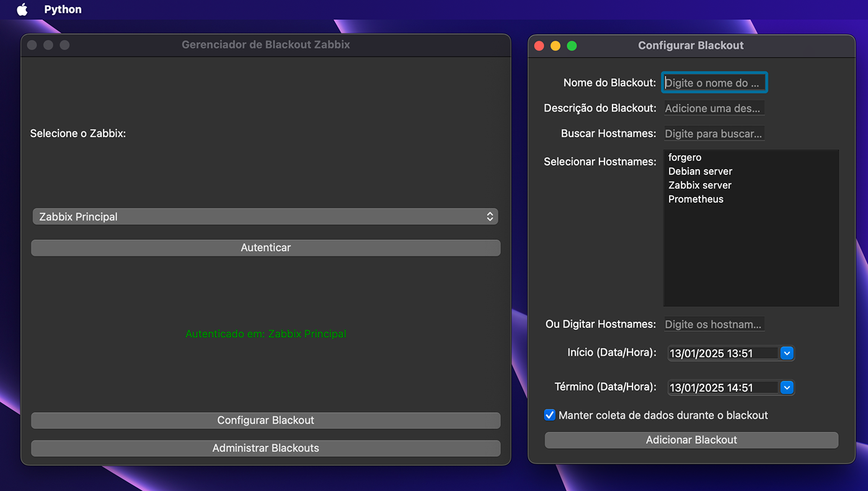Select Prometheus in the hostnames list

[751, 199]
